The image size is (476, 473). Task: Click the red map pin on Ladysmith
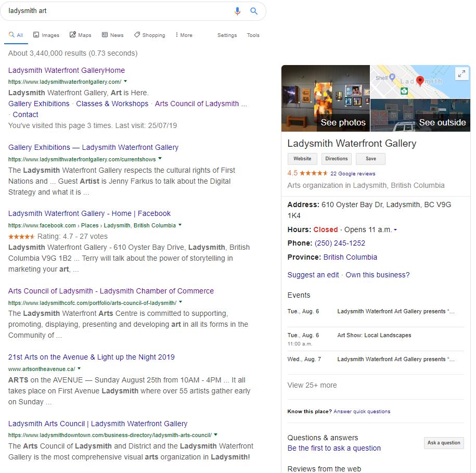[420, 81]
